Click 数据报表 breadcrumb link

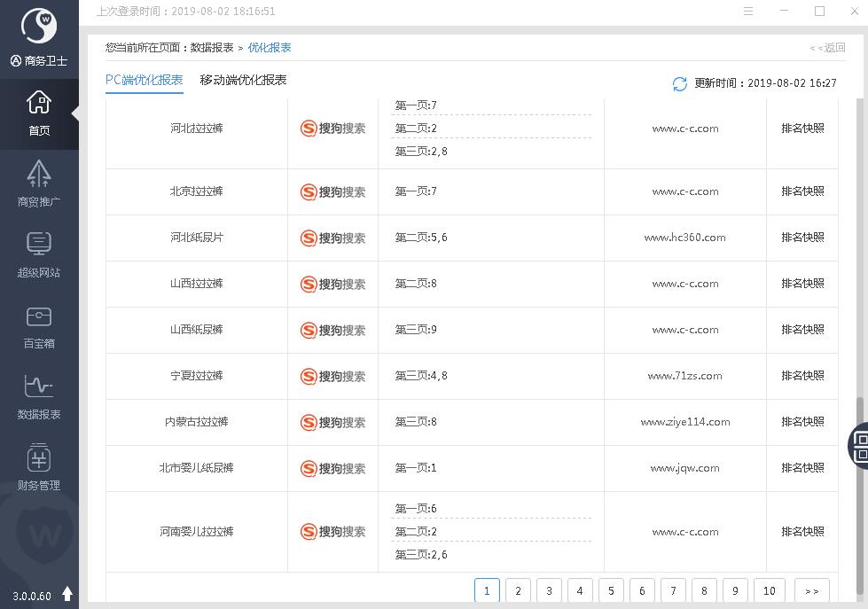point(212,48)
